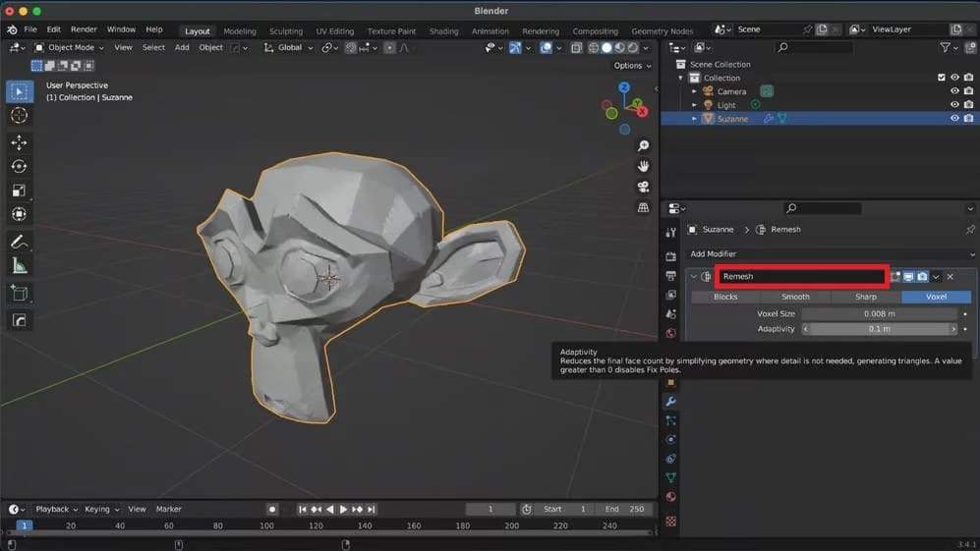Open the viewport Add menu
The image size is (980, 551).
click(x=182, y=47)
